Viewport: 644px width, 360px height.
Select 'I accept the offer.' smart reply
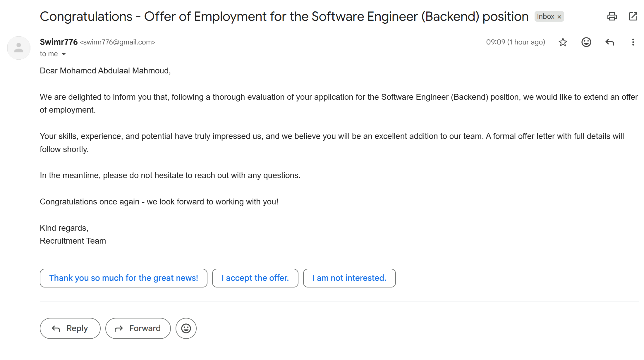pyautogui.click(x=255, y=278)
